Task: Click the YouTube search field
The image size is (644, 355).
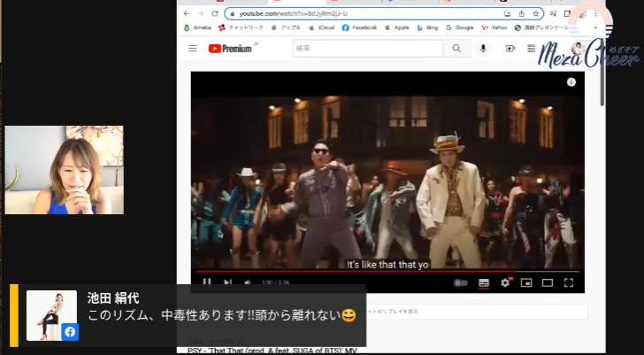Action: point(368,49)
